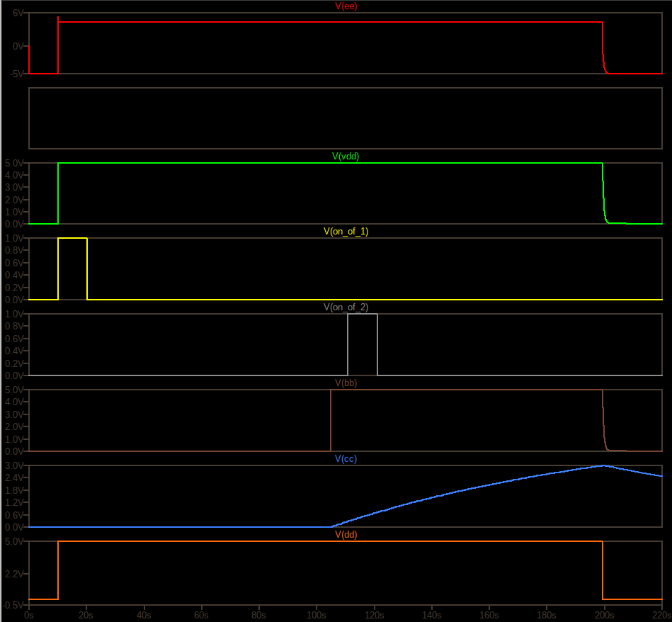Click the 2.2V label on V(dd) axis
672x622 pixels.
[15, 574]
